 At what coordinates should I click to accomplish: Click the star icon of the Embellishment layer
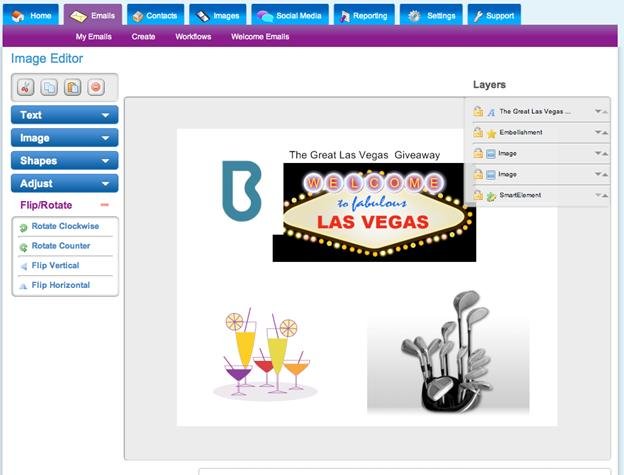click(491, 133)
